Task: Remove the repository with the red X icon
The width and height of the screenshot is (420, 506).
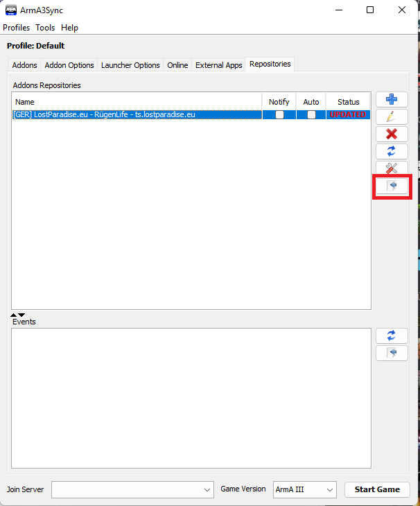Action: coord(392,134)
